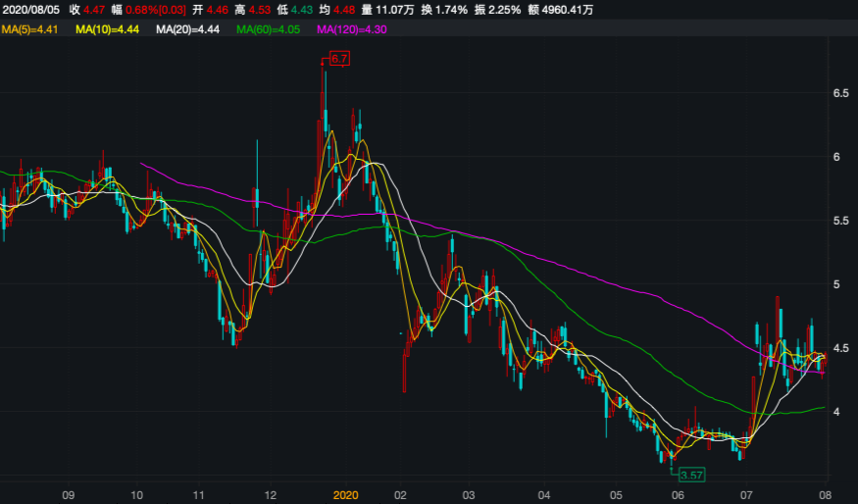Click the 6.5 price axis label
Viewport: 858px width, 504px height.
tap(840, 93)
